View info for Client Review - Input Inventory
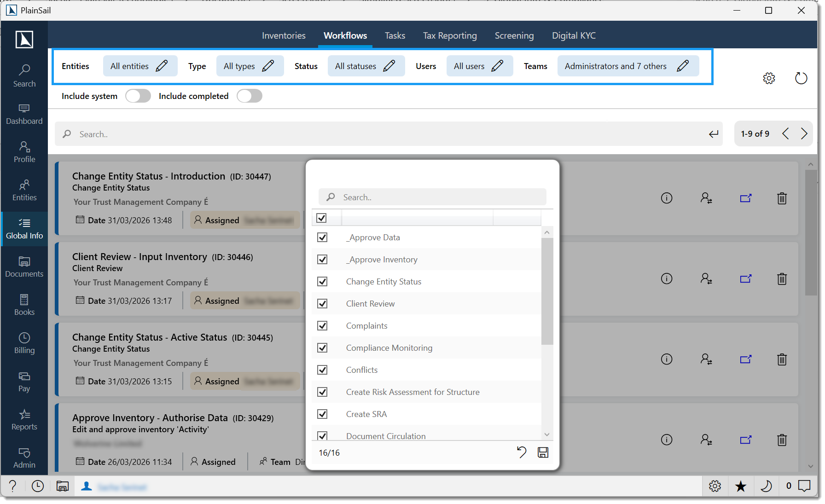Screen dimensions: 825x504 pyautogui.click(x=667, y=278)
